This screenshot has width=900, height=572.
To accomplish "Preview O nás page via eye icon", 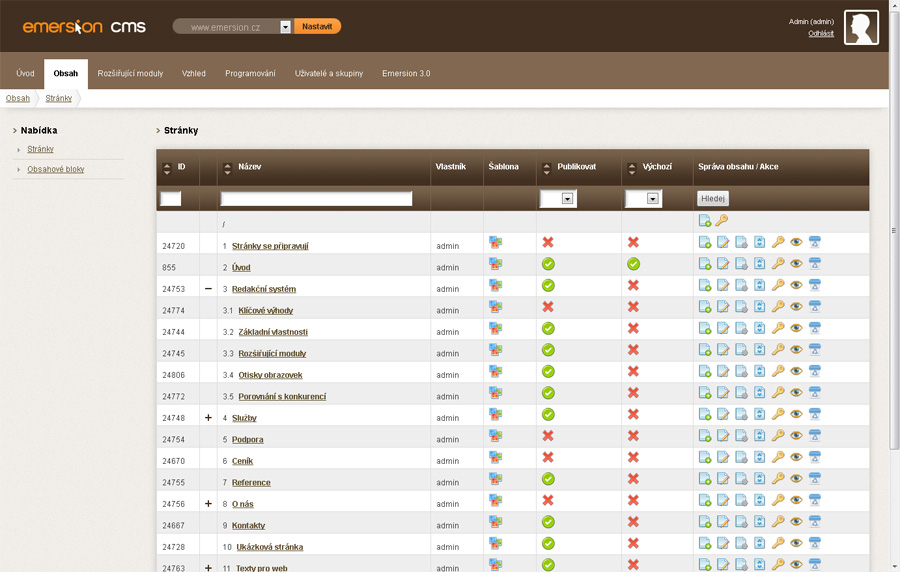I will coord(796,501).
